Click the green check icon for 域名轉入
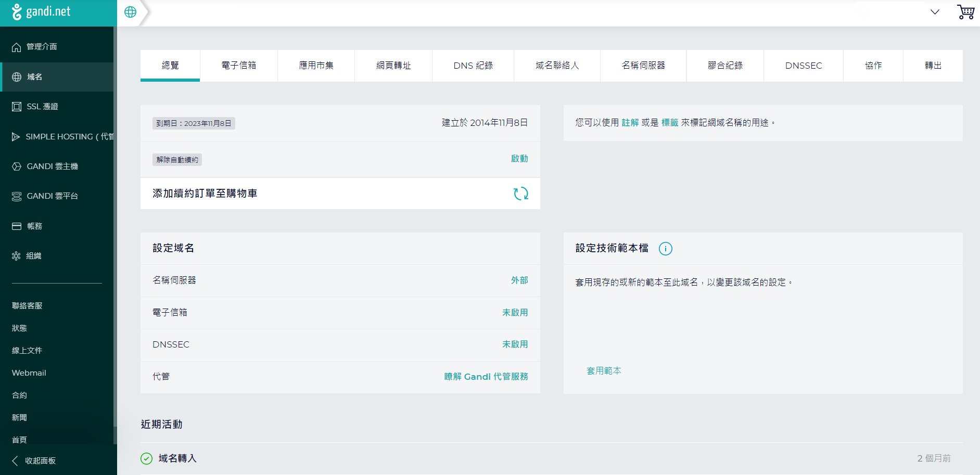 click(147, 458)
